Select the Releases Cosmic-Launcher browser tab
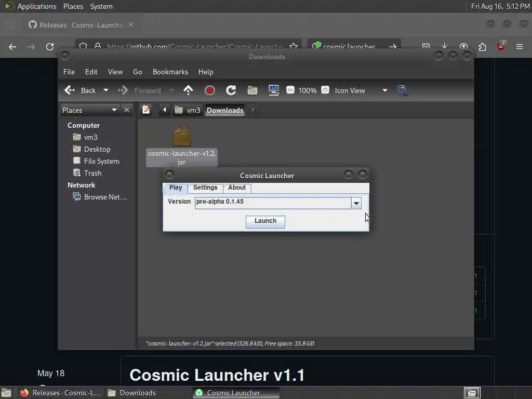The width and height of the screenshot is (532, 399). (x=81, y=25)
